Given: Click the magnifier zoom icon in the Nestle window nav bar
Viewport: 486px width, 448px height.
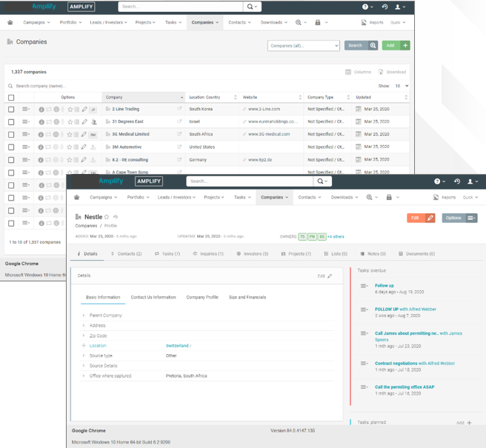Looking at the screenshot, I should coord(369,198).
